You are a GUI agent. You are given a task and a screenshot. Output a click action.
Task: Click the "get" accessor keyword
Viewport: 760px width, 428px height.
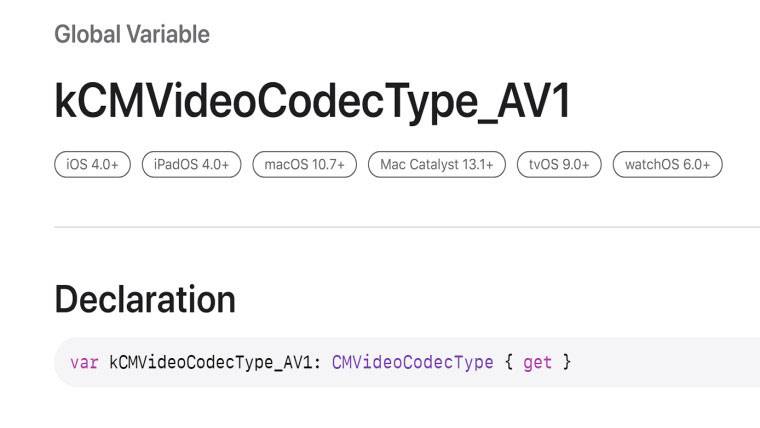537,362
